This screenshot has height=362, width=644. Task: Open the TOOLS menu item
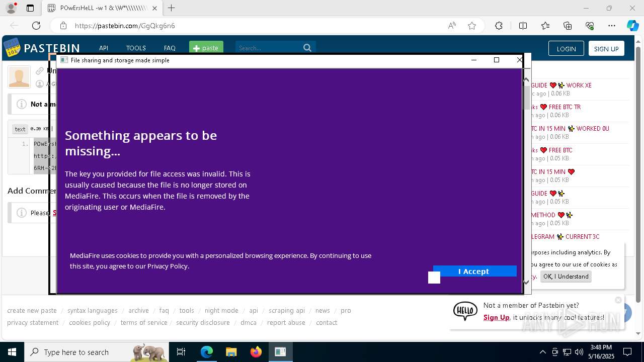click(136, 48)
